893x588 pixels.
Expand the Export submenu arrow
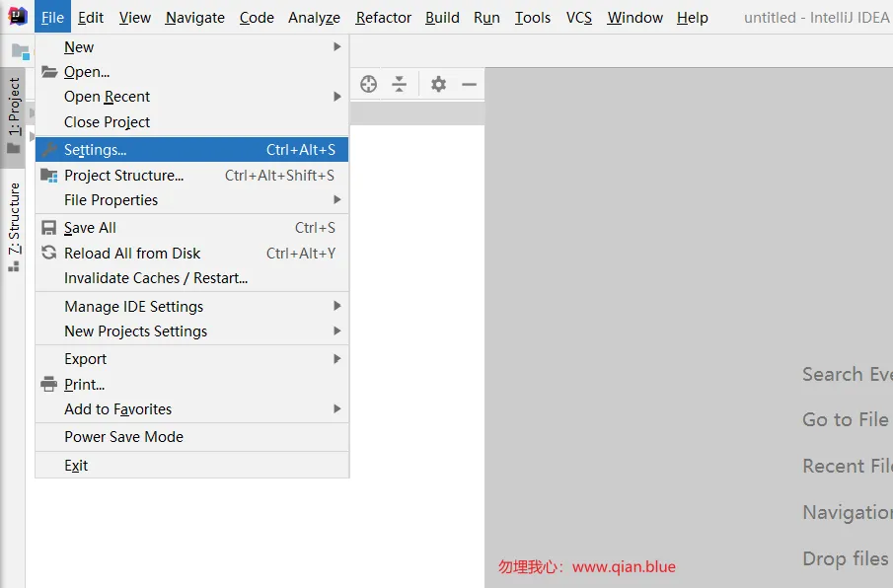(x=337, y=358)
